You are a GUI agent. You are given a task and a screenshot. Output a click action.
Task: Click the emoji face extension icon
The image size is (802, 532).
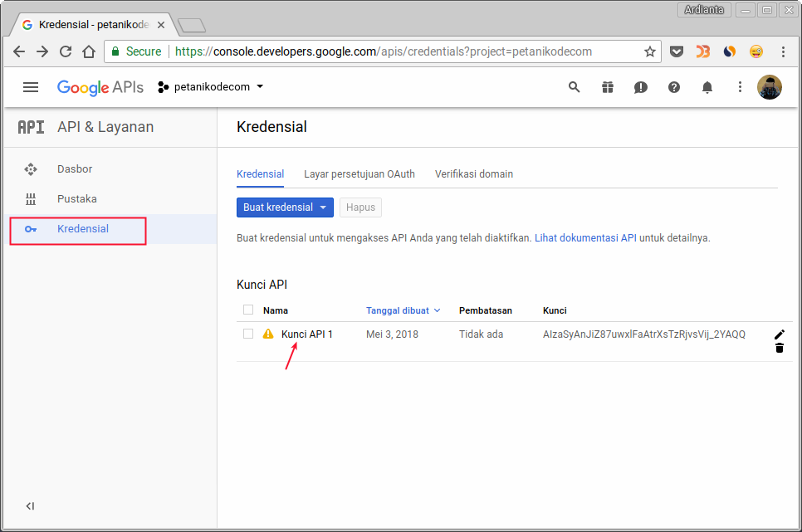[x=756, y=51]
